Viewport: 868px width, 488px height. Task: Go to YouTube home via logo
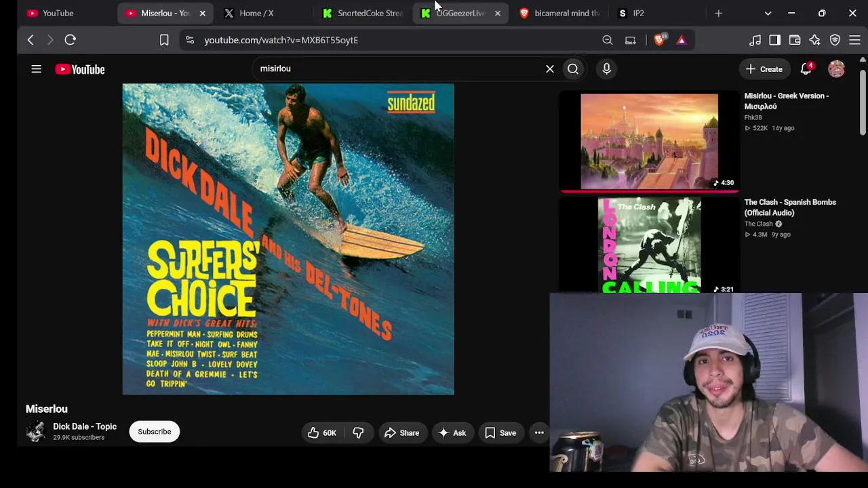click(x=80, y=69)
